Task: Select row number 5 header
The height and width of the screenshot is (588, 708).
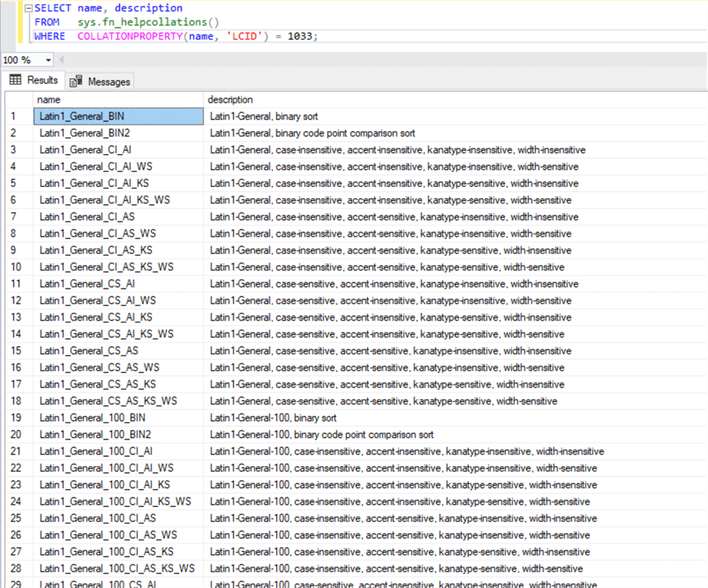Action: (20, 183)
